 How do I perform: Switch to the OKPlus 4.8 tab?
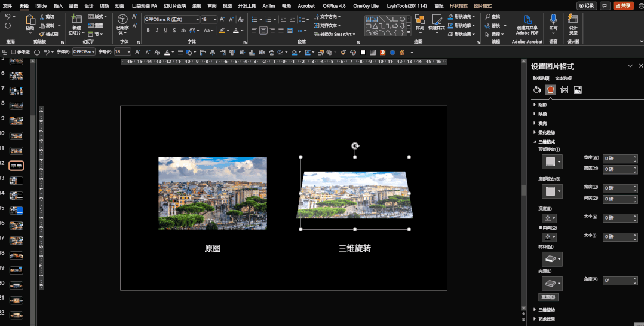coord(334,6)
